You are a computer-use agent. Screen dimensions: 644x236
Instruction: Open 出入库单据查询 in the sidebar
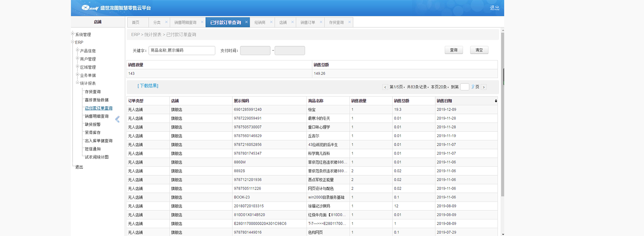[x=99, y=141]
